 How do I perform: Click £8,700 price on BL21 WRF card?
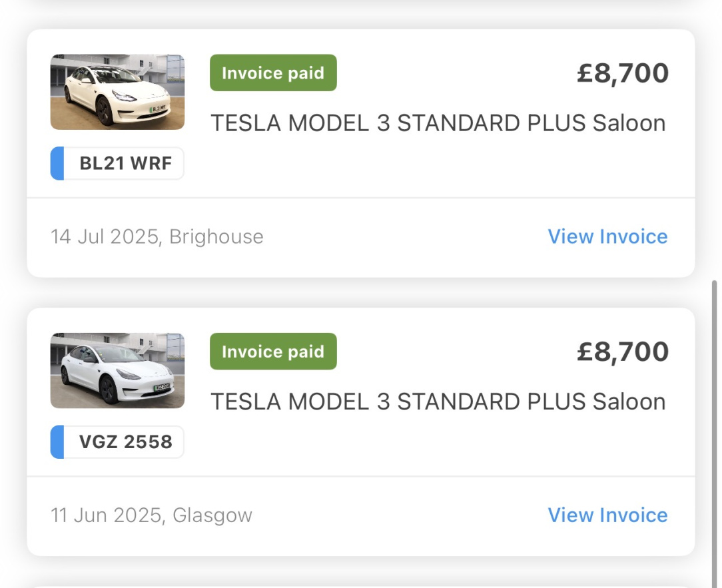623,73
